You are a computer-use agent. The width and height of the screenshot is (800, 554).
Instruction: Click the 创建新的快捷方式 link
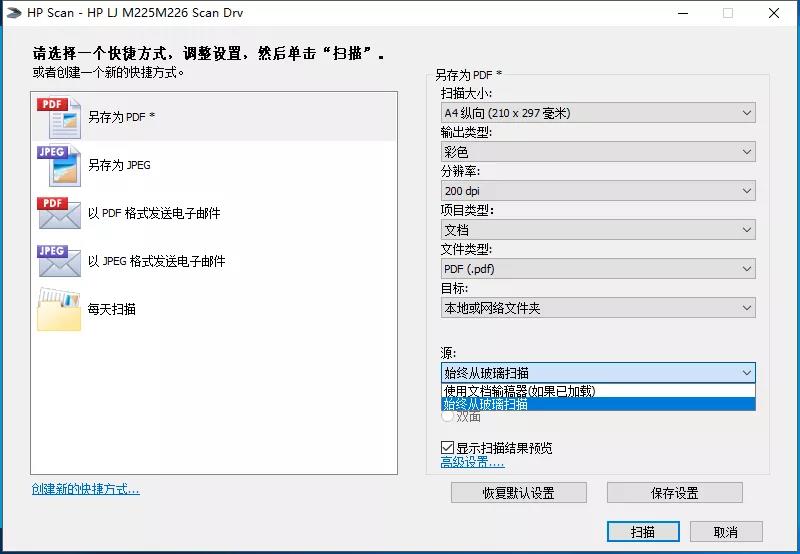(85, 489)
